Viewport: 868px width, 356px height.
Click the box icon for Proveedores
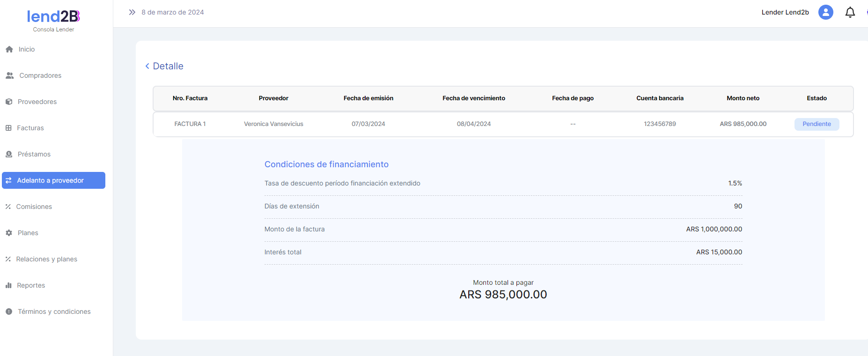[x=9, y=102]
